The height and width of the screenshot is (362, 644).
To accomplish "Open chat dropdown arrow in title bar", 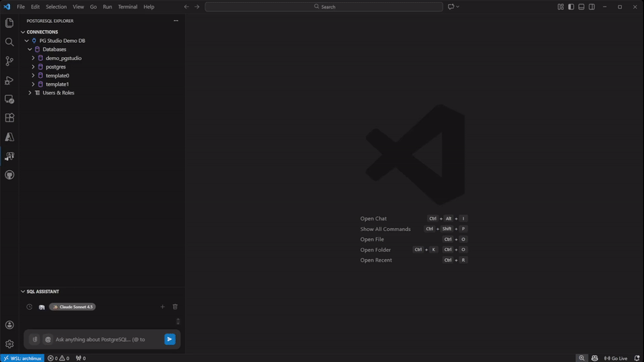I will (x=457, y=6).
